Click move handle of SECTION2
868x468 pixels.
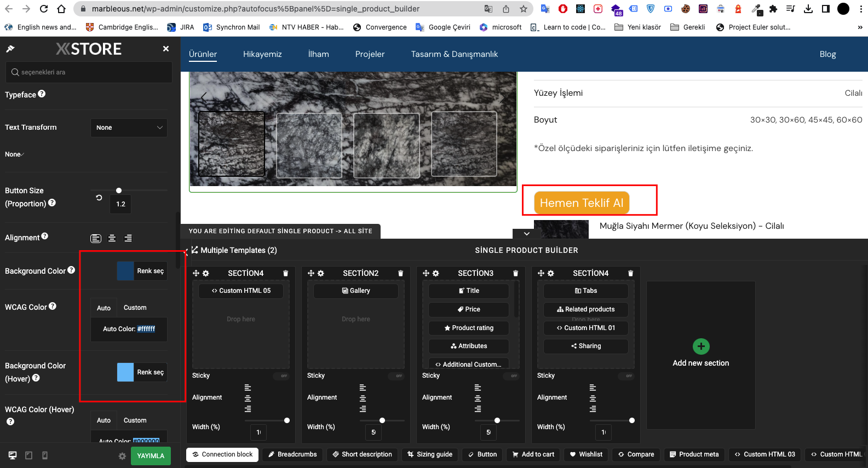coord(311,273)
